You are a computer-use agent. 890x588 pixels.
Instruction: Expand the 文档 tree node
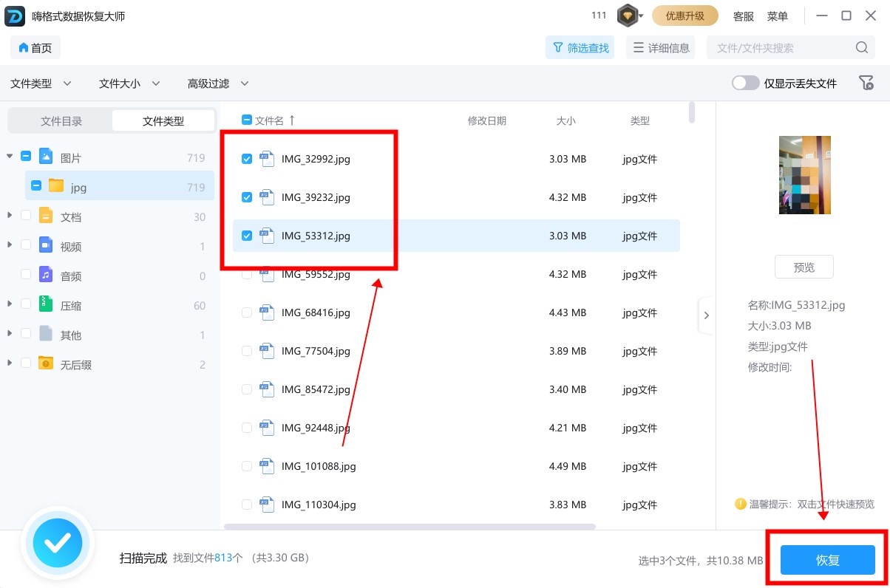(x=10, y=215)
